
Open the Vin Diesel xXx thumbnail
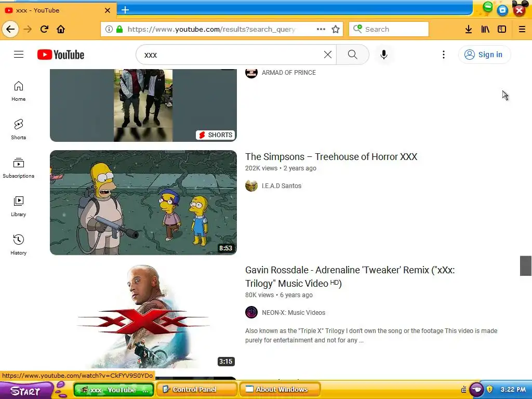[143, 316]
